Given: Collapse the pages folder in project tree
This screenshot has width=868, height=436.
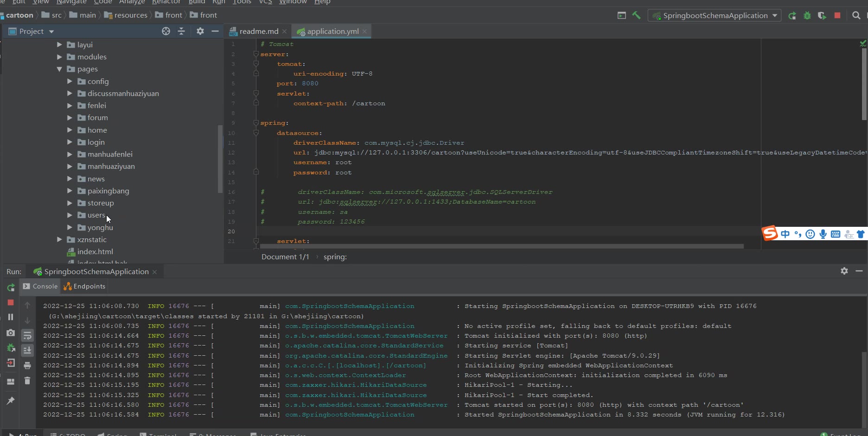Looking at the screenshot, I should [59, 69].
